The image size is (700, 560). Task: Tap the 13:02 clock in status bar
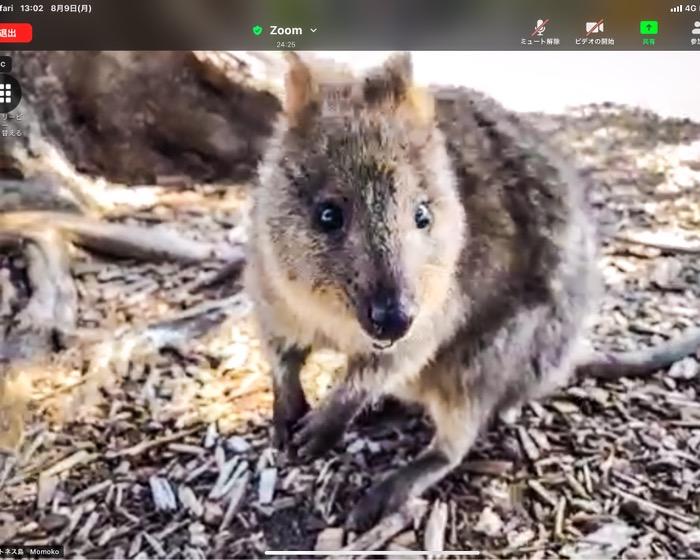[x=32, y=8]
